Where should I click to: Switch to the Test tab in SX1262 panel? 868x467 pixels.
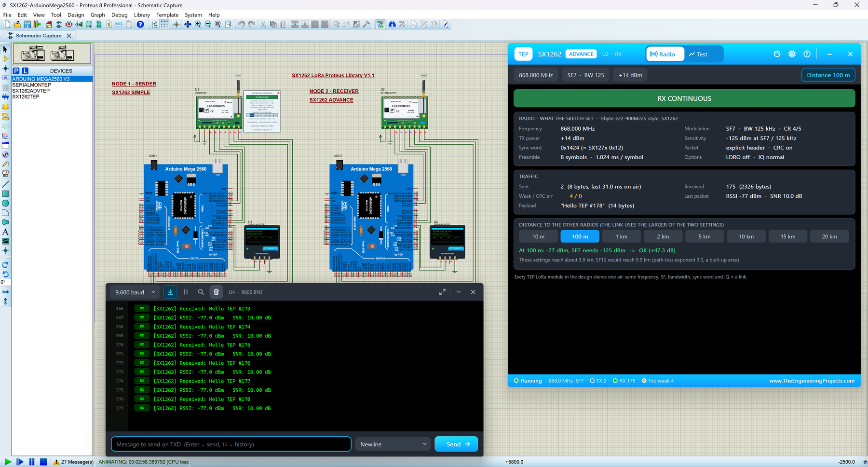698,54
